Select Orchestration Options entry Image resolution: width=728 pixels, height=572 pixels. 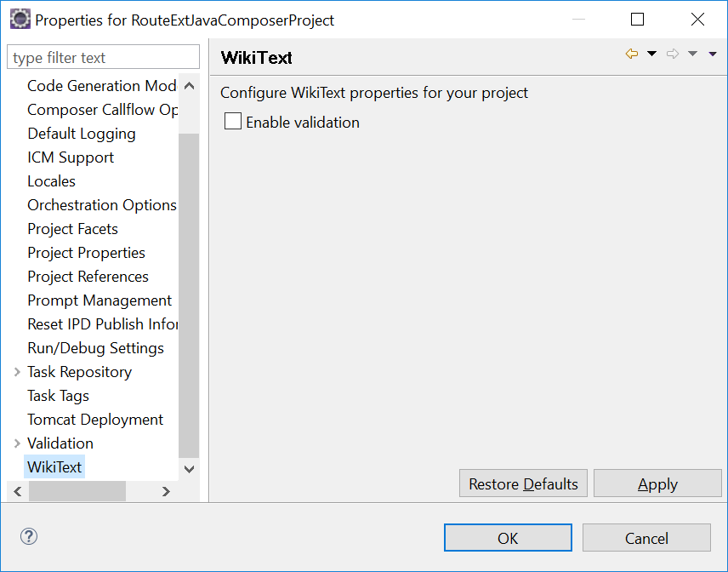(102, 205)
